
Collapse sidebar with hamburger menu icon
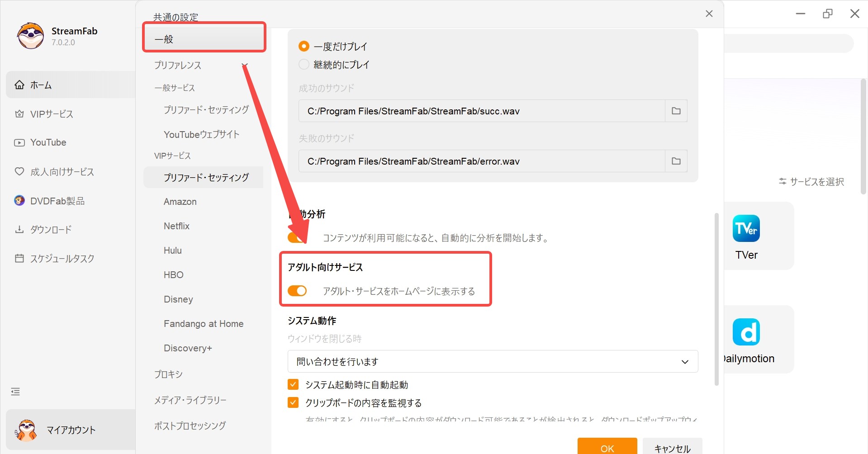click(15, 392)
